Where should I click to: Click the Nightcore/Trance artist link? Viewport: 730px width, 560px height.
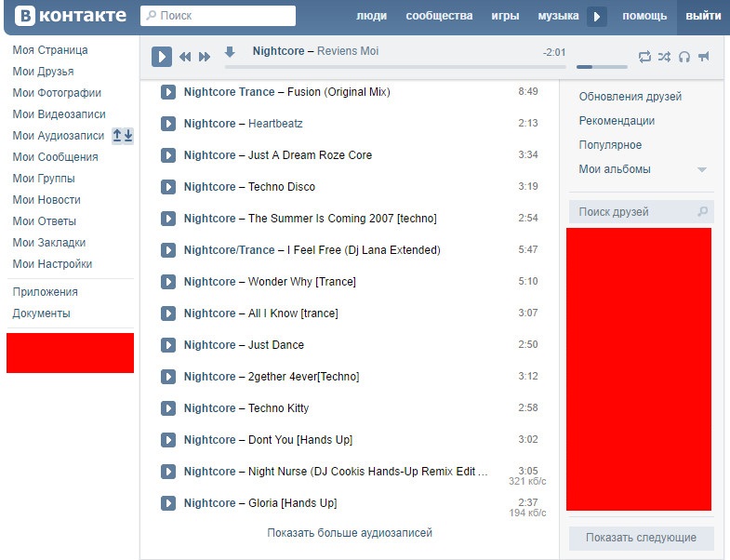tap(229, 250)
